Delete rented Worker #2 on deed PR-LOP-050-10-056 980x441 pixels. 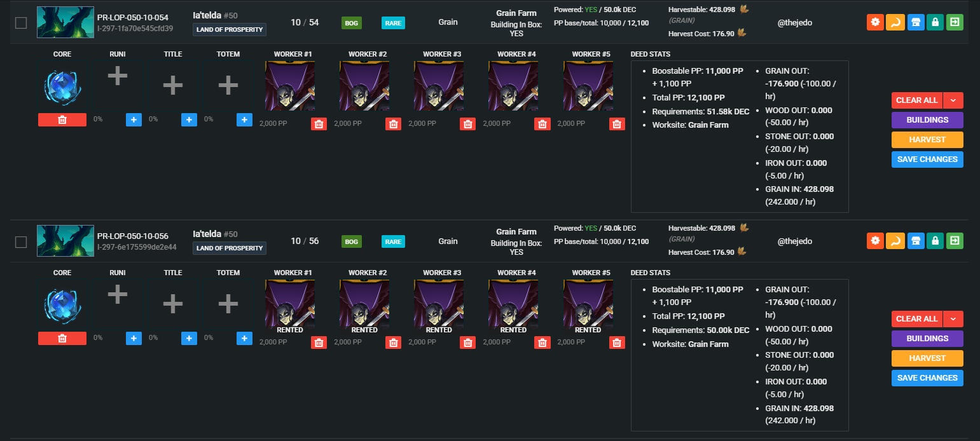pyautogui.click(x=393, y=343)
